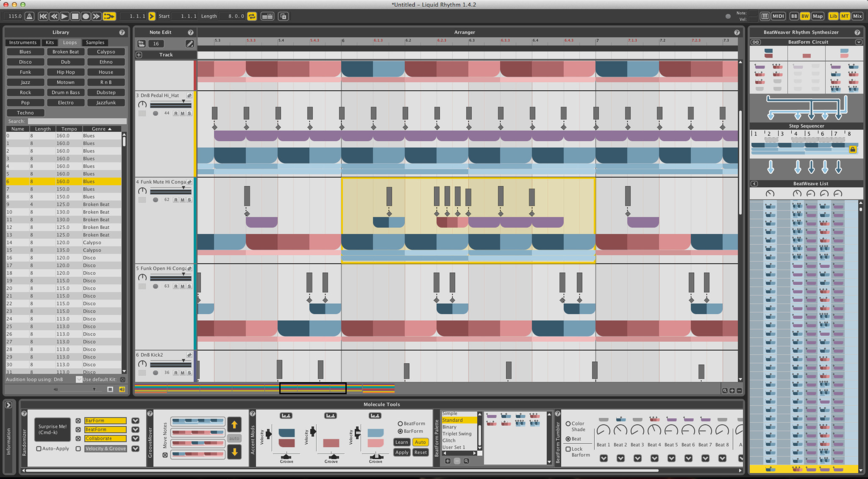Image resolution: width=868 pixels, height=479 pixels.
Task: Solo the Funk Mute Hi Conga track
Action: [x=189, y=200]
